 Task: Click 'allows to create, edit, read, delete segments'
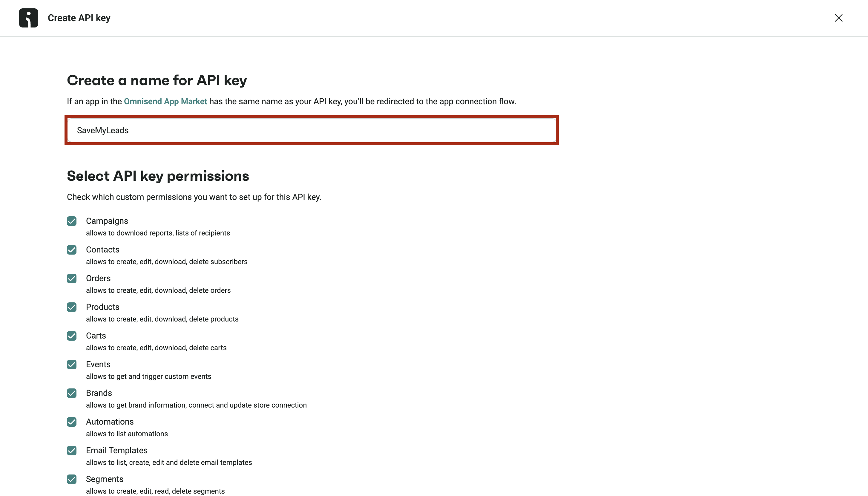pos(155,491)
